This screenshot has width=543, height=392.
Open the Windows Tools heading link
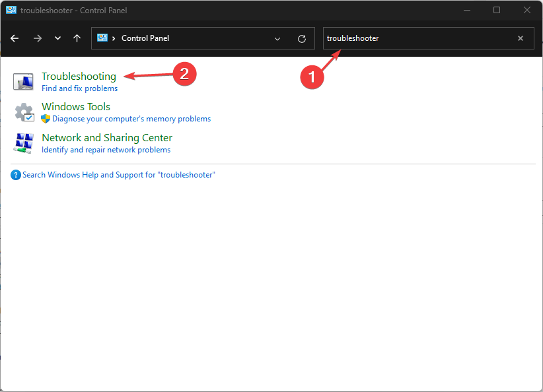76,106
